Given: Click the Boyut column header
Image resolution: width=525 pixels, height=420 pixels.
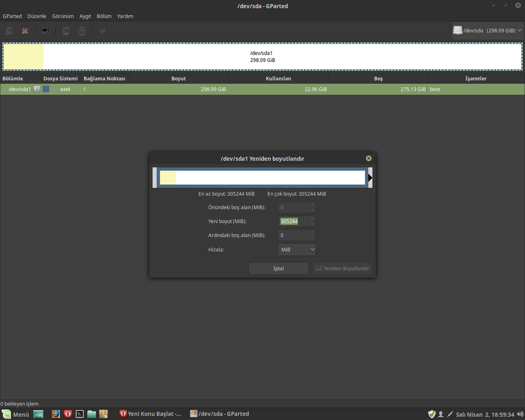Looking at the screenshot, I should pos(178,78).
